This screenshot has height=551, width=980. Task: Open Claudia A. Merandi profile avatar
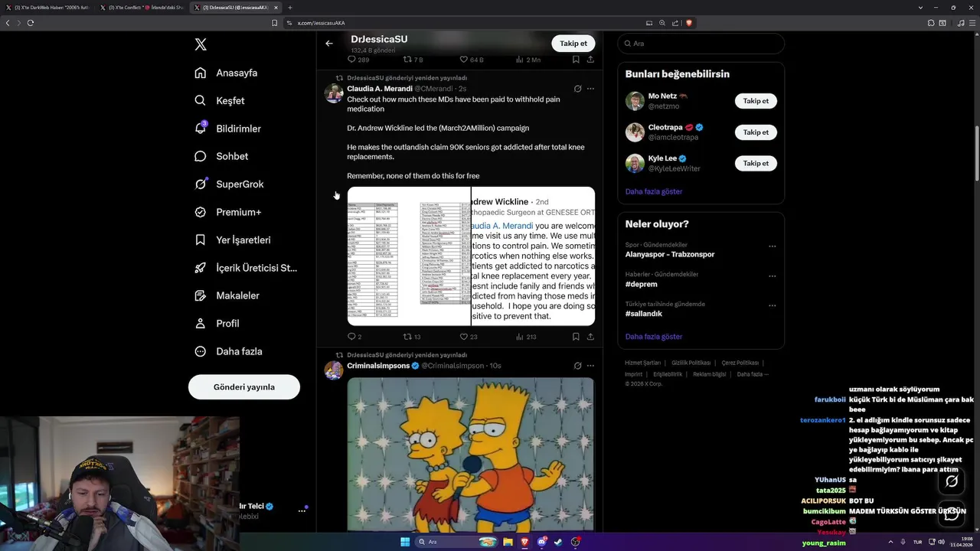pyautogui.click(x=334, y=93)
